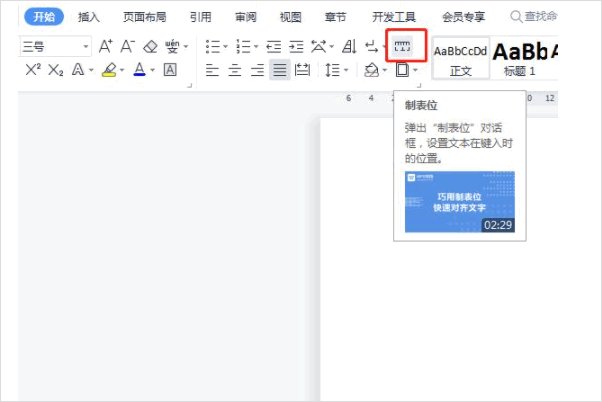Increase paragraph indent

tap(296, 47)
